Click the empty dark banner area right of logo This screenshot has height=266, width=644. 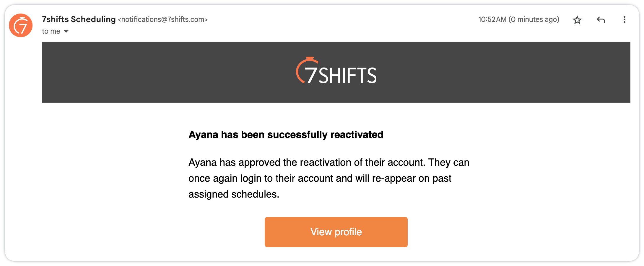502,72
